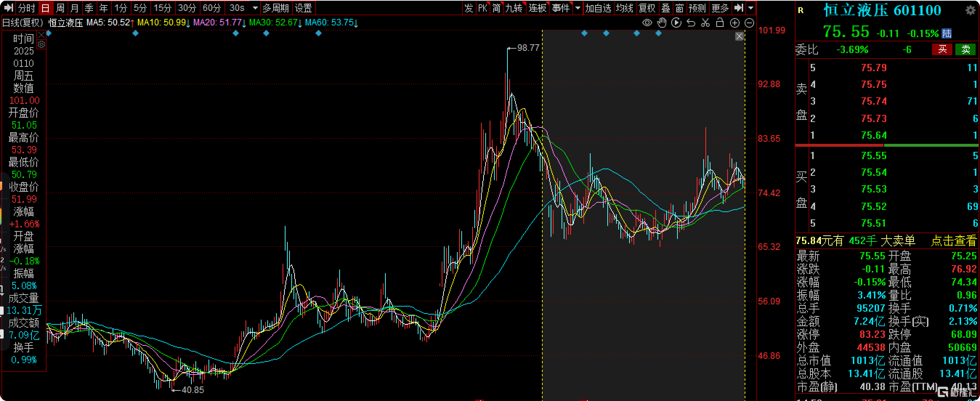This screenshot has width=980, height=401.
Task: Open the quote panel gear settings
Action: point(970,10)
